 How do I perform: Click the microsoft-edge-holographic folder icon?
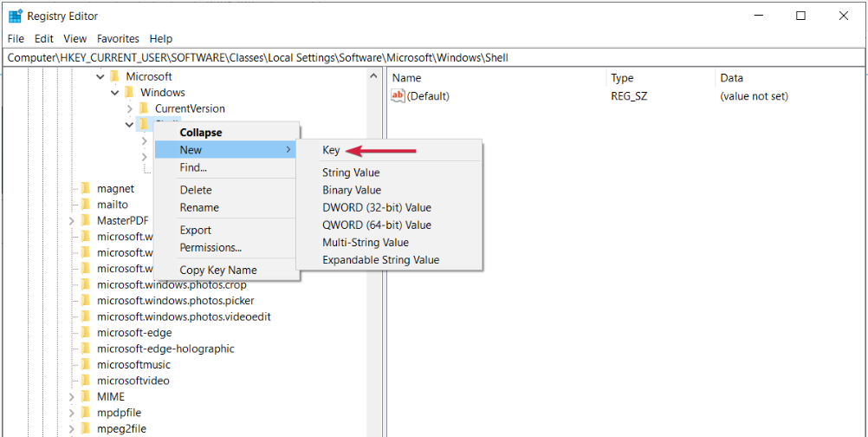tap(85, 349)
